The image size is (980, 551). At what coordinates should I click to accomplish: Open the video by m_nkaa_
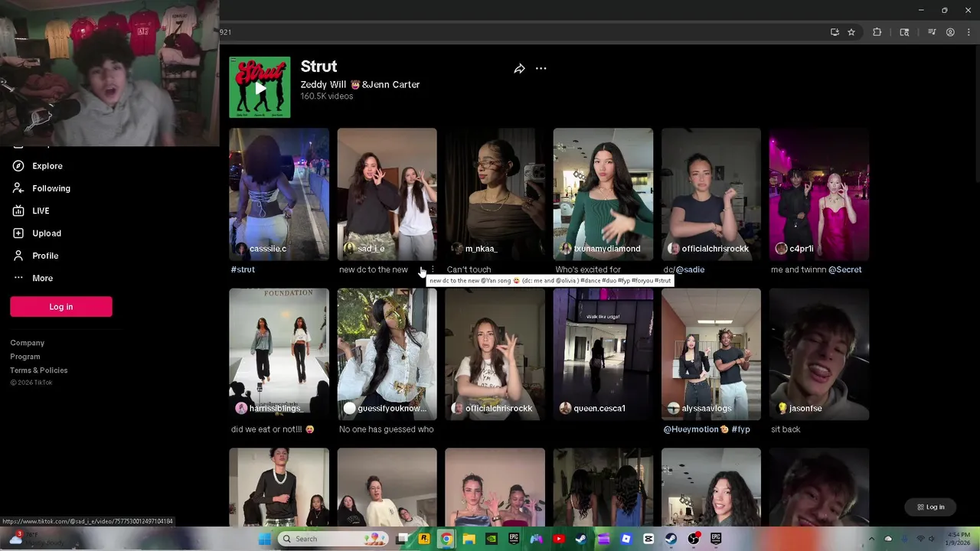(x=495, y=194)
